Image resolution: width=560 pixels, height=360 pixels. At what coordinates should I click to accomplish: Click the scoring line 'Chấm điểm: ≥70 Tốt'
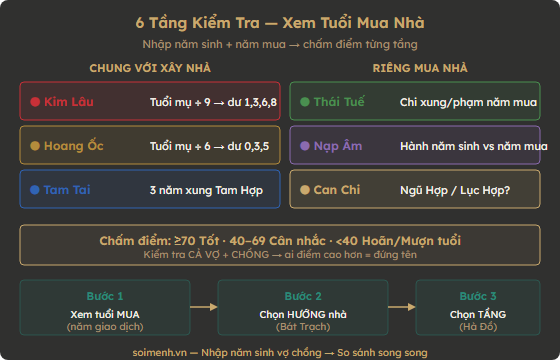[159, 241]
